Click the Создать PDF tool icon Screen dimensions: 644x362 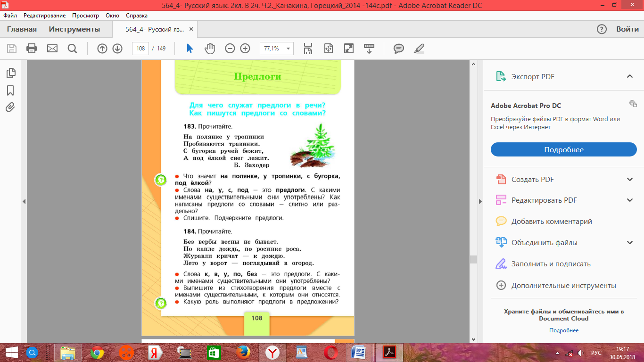pos(501,179)
